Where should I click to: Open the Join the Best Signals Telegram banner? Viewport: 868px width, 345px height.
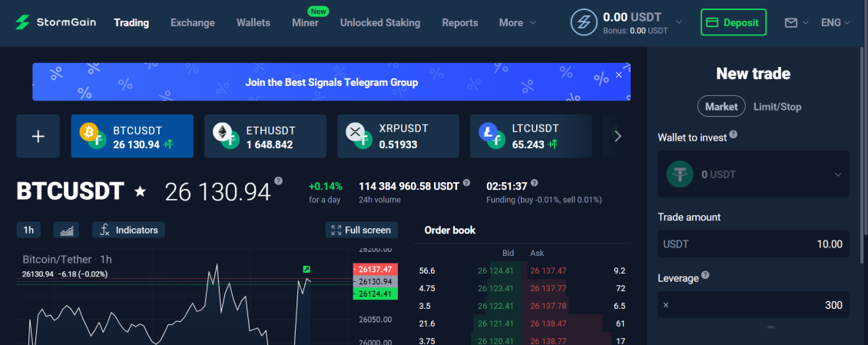pyautogui.click(x=331, y=82)
